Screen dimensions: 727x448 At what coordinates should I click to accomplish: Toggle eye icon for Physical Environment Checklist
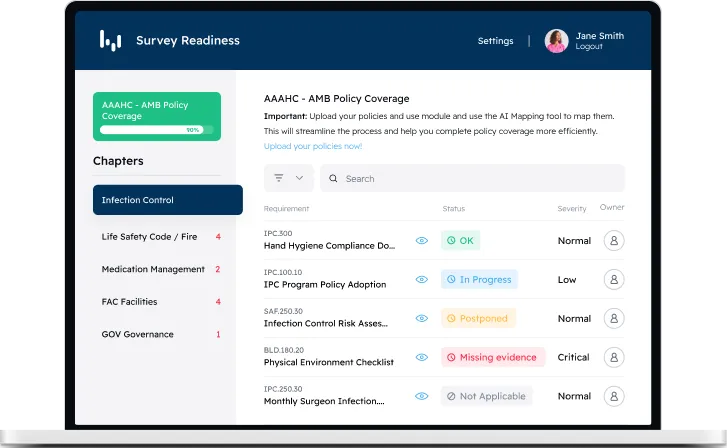coord(422,357)
